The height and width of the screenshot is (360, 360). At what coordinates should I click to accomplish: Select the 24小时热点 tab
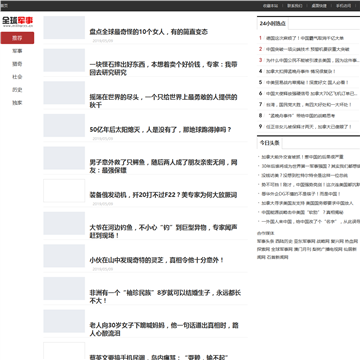coord(273,23)
